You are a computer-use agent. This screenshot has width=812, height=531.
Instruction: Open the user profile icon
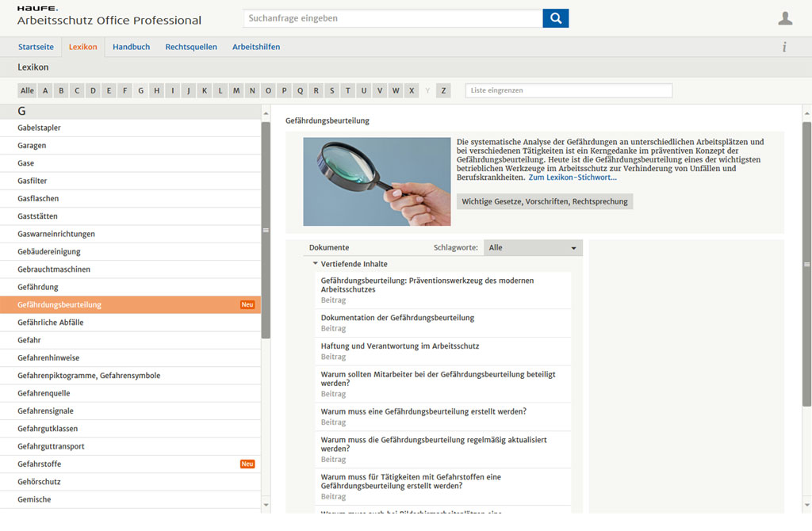pyautogui.click(x=785, y=18)
